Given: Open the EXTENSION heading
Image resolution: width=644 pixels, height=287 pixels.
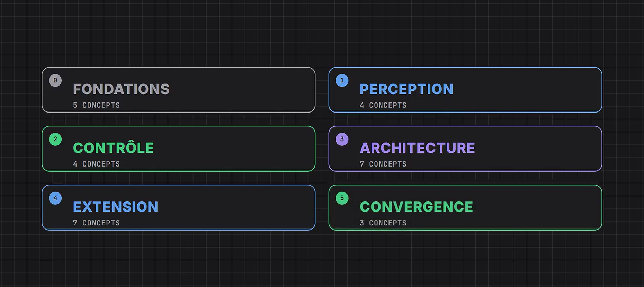Looking at the screenshot, I should tap(116, 207).
